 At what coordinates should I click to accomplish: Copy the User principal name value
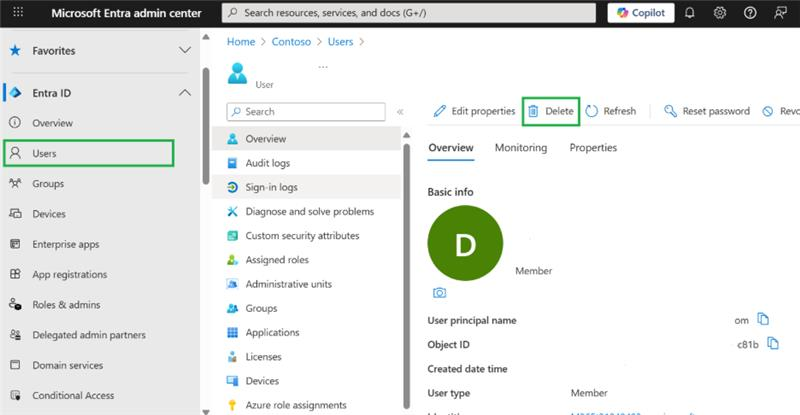[x=763, y=319]
